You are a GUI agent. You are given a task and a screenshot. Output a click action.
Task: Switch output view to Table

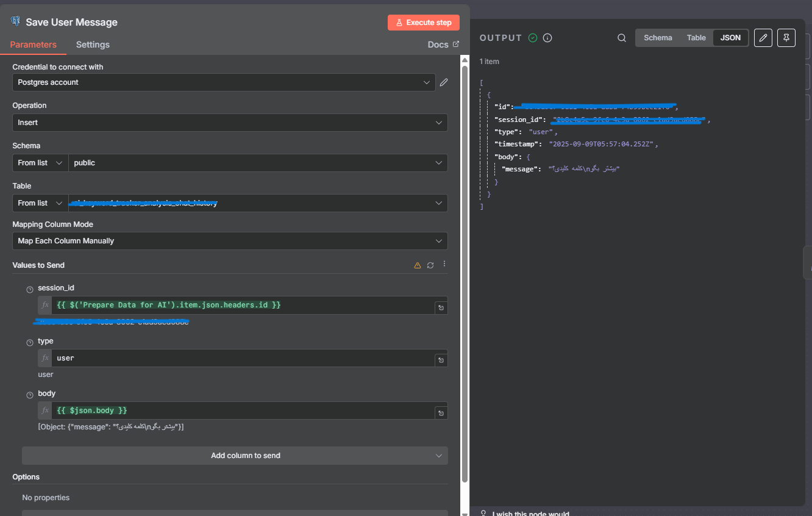696,37
